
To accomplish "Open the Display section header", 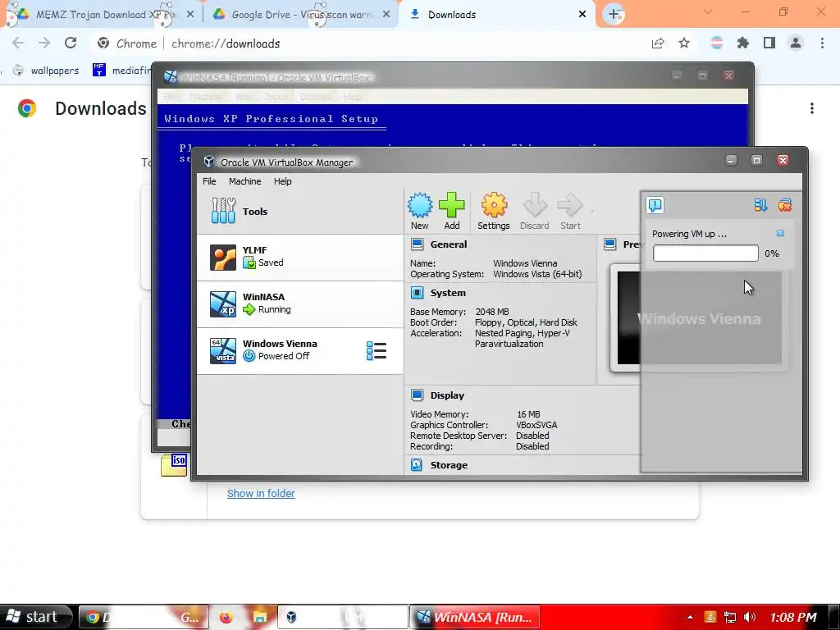I will (x=447, y=395).
